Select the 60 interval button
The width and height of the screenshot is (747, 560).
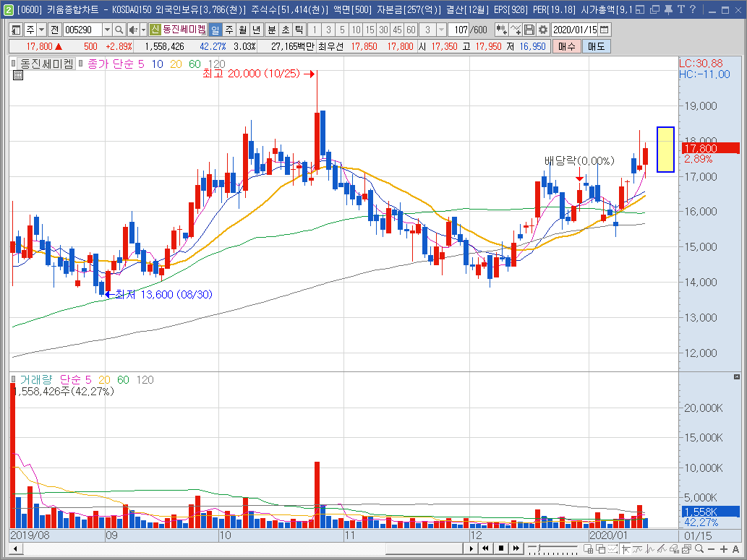pyautogui.click(x=411, y=30)
